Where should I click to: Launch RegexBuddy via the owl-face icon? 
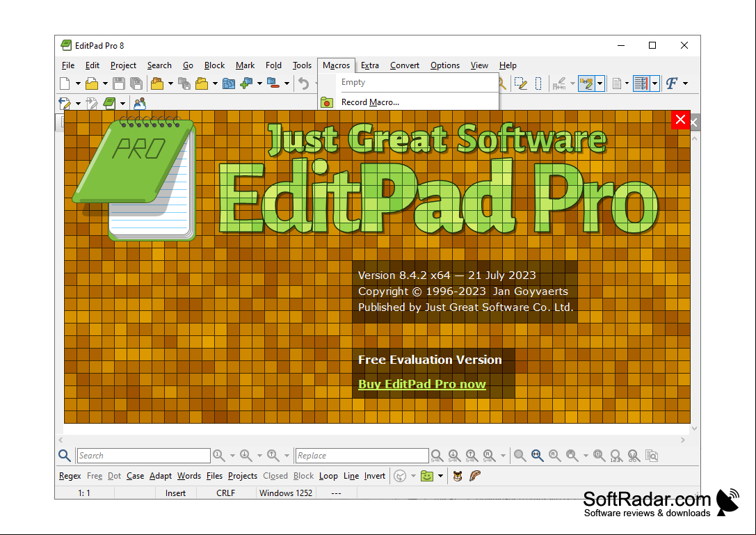[458, 476]
